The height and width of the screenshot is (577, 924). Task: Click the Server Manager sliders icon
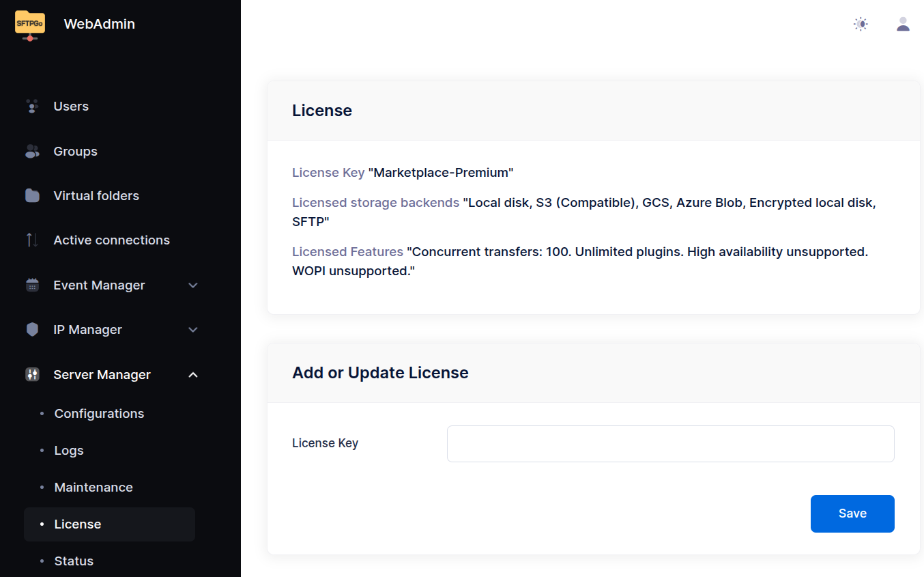(x=32, y=375)
